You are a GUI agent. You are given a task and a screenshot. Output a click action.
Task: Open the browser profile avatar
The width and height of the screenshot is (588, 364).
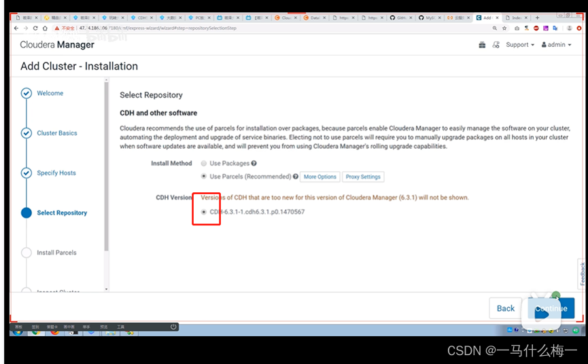point(569,28)
